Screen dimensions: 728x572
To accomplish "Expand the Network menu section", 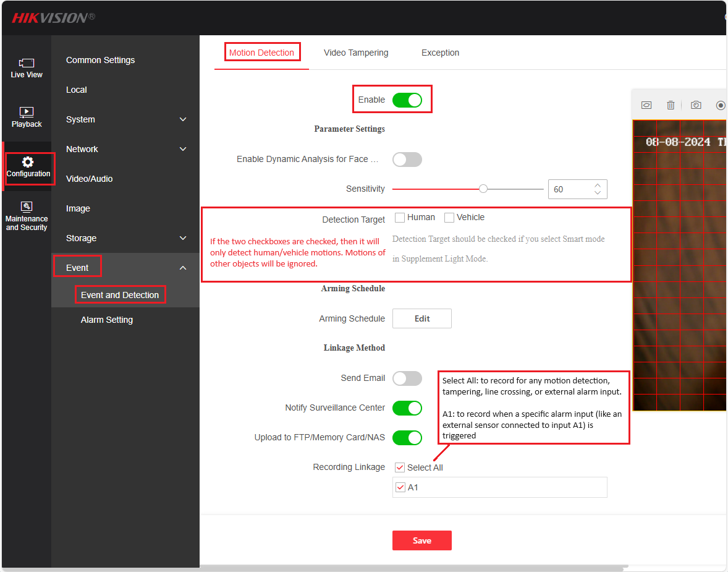I will (x=183, y=149).
